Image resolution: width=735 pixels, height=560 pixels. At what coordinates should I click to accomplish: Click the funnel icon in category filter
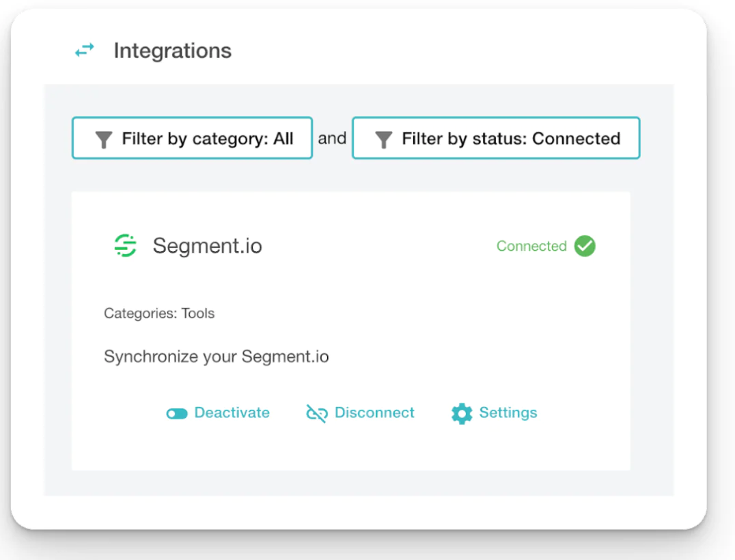pyautogui.click(x=103, y=139)
